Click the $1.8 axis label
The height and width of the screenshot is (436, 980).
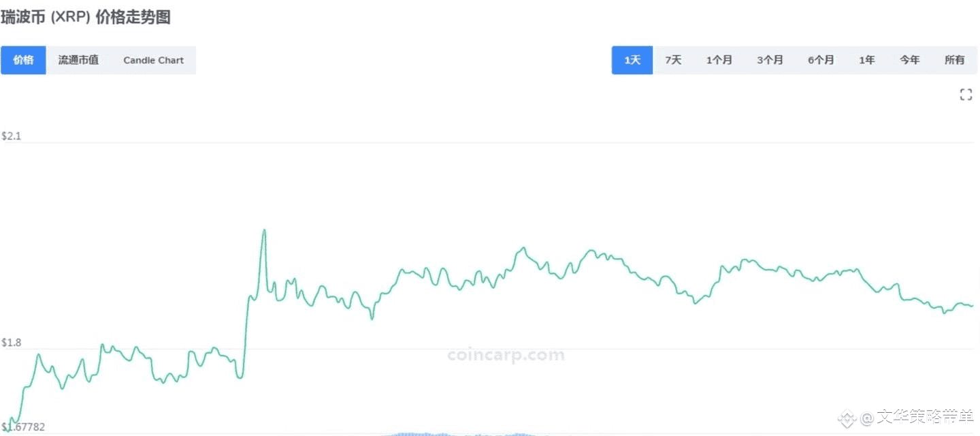(x=11, y=343)
